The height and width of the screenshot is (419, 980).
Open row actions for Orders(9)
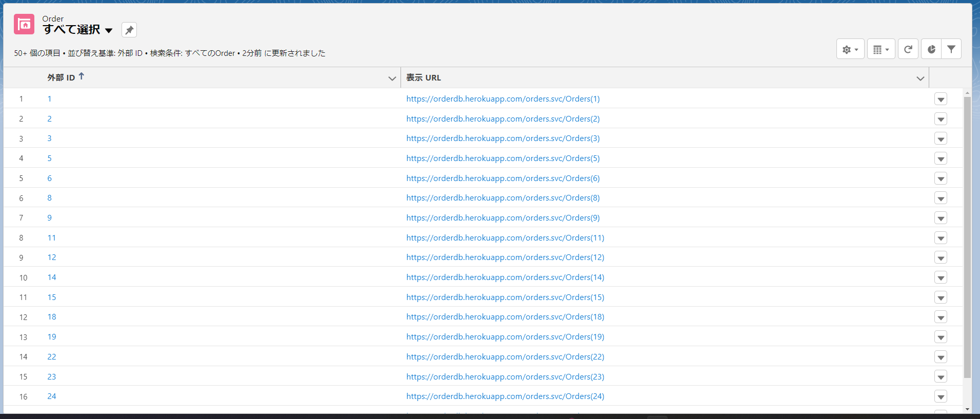pos(941,218)
